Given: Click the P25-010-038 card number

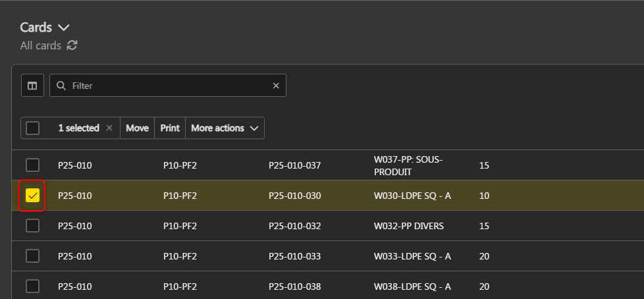Looking at the screenshot, I should click(294, 286).
